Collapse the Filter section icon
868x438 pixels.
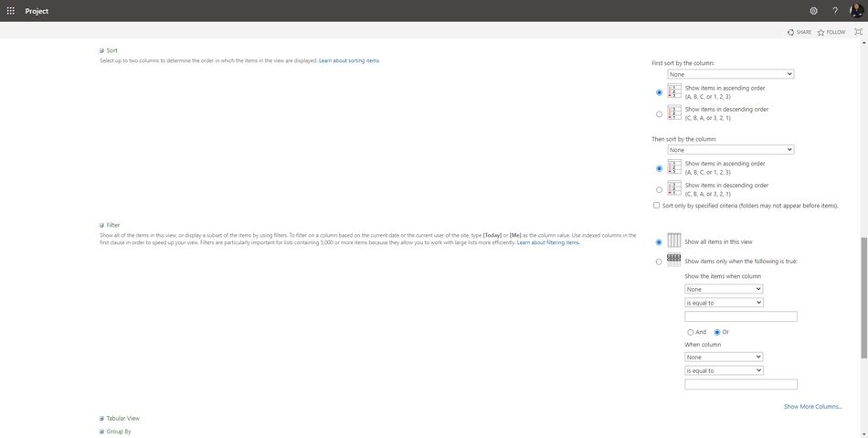click(101, 225)
